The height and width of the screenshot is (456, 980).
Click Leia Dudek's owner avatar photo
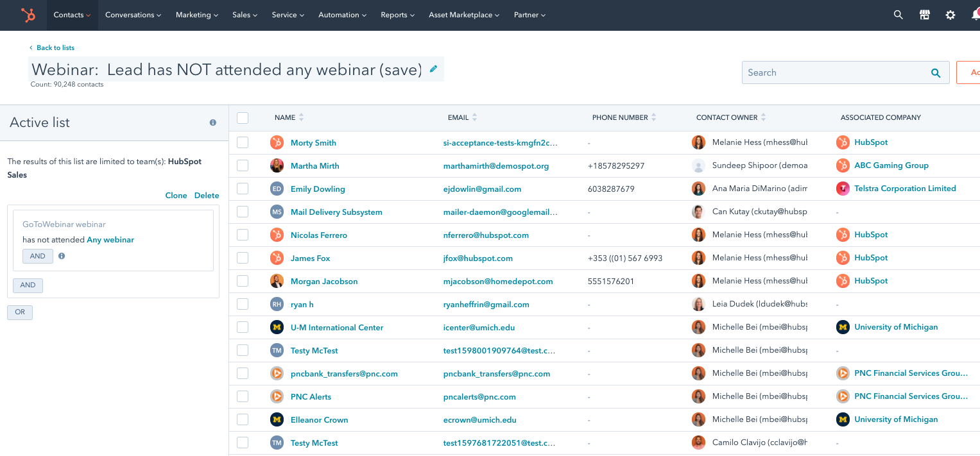[x=698, y=304]
